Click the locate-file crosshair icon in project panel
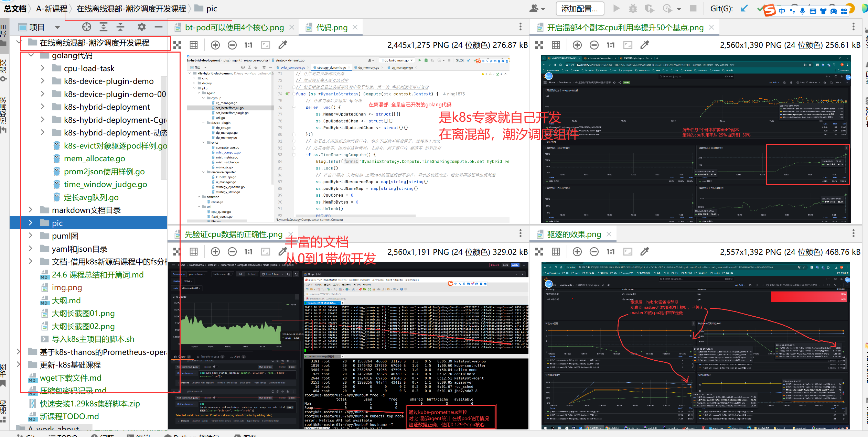868x437 pixels. (87, 27)
